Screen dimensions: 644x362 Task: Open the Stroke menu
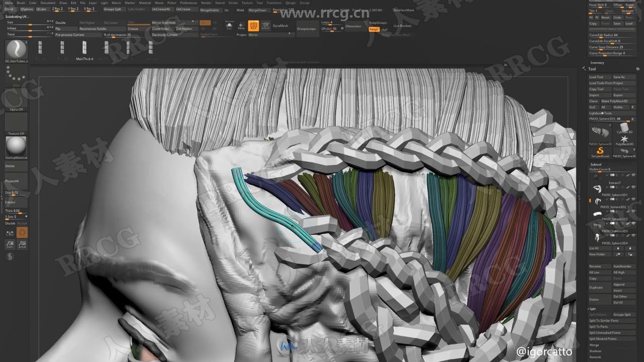pyautogui.click(x=233, y=3)
